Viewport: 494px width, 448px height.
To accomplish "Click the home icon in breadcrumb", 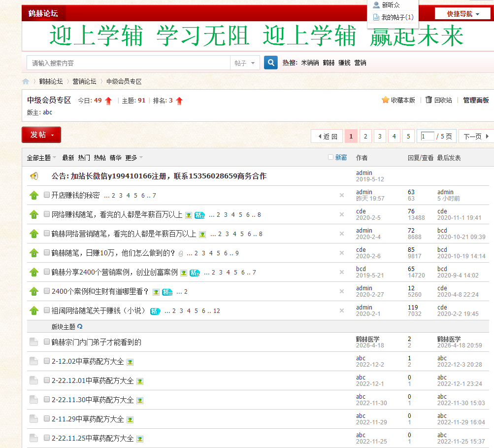I will click(x=26, y=81).
